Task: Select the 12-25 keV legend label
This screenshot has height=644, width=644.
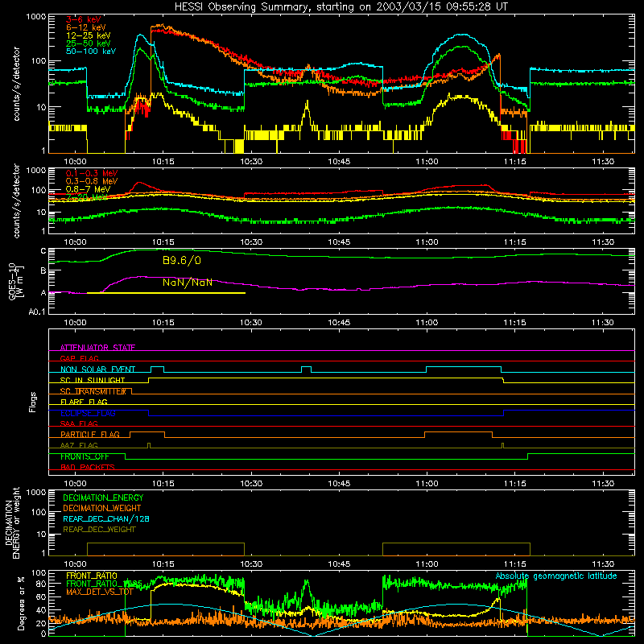Action: 89,35
